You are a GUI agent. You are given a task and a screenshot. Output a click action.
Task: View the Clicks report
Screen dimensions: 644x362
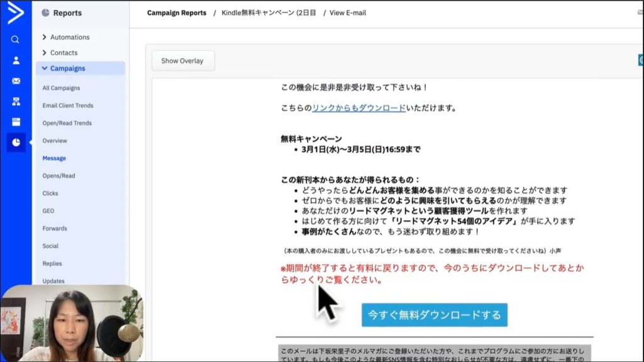pos(50,194)
